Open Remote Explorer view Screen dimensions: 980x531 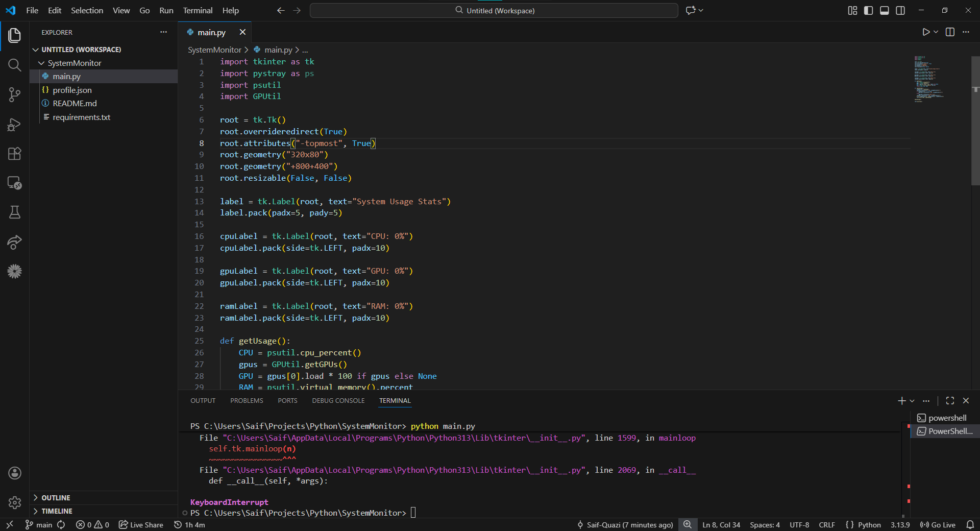pos(14,183)
